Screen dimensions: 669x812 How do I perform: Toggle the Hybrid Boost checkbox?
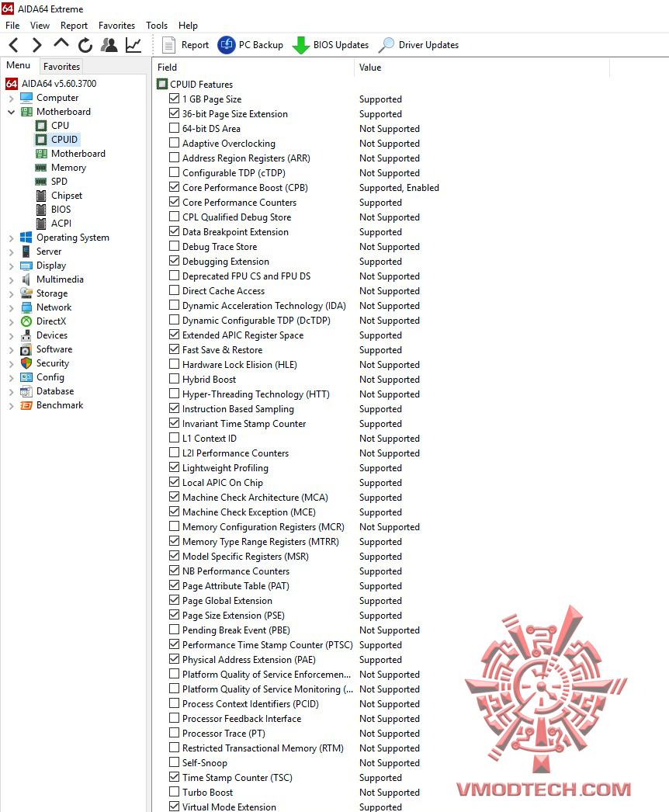(175, 379)
